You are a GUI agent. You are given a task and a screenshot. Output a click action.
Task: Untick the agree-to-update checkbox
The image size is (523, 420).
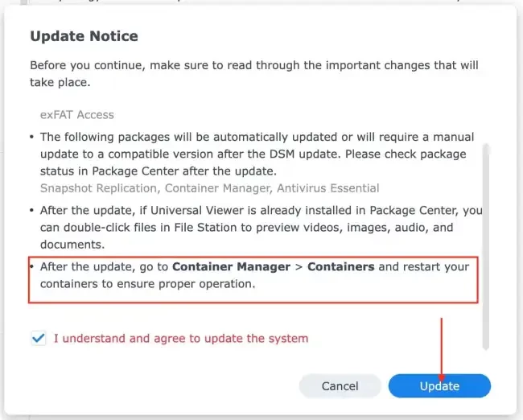[x=39, y=338]
